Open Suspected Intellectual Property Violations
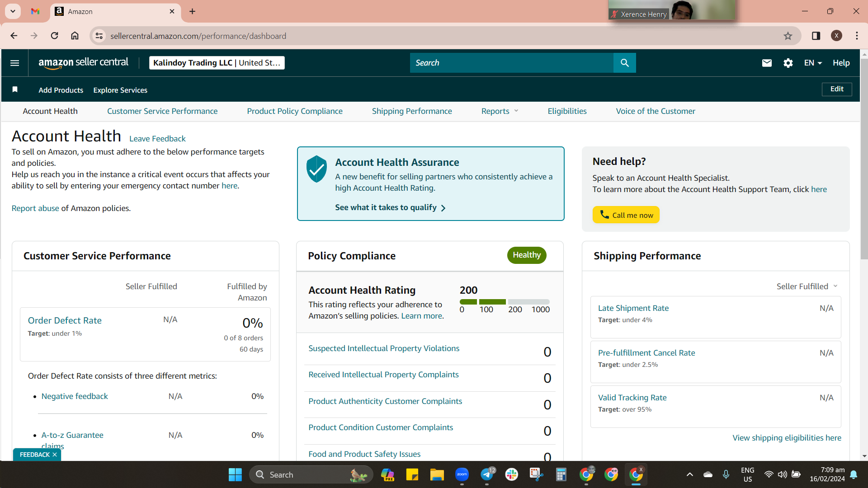Screen dimensions: 868x488 coord(384,348)
